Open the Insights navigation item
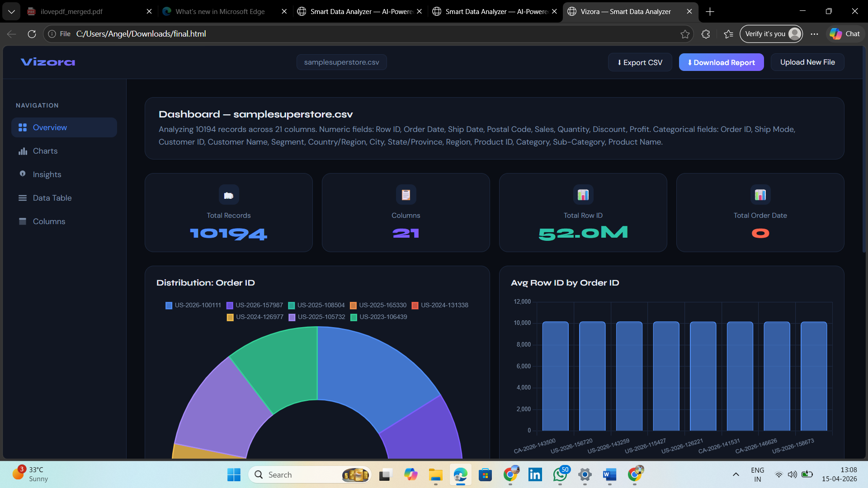This screenshot has height=488, width=868. (x=64, y=174)
